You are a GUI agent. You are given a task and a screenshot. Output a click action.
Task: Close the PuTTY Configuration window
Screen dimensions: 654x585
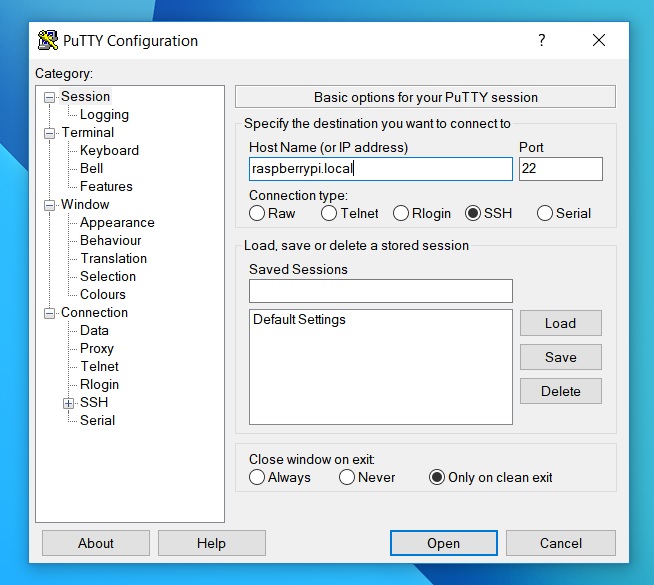click(599, 40)
